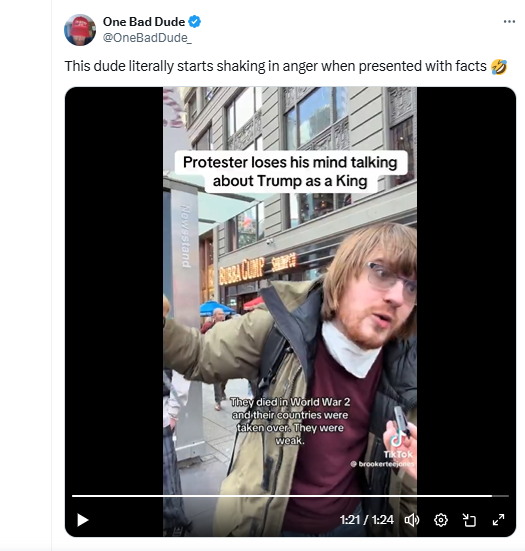Click the laughing emoji in the tweet
The height and width of the screenshot is (551, 525).
[x=499, y=66]
